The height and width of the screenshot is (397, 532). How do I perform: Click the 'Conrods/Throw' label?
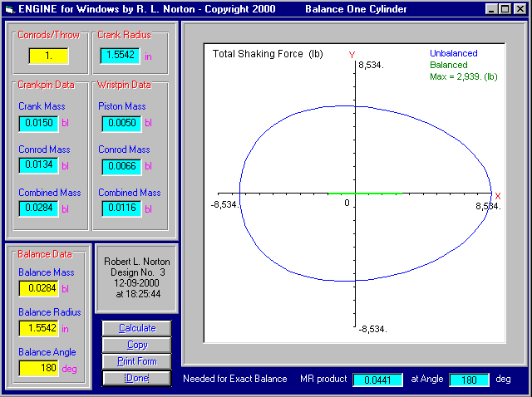pyautogui.click(x=48, y=35)
